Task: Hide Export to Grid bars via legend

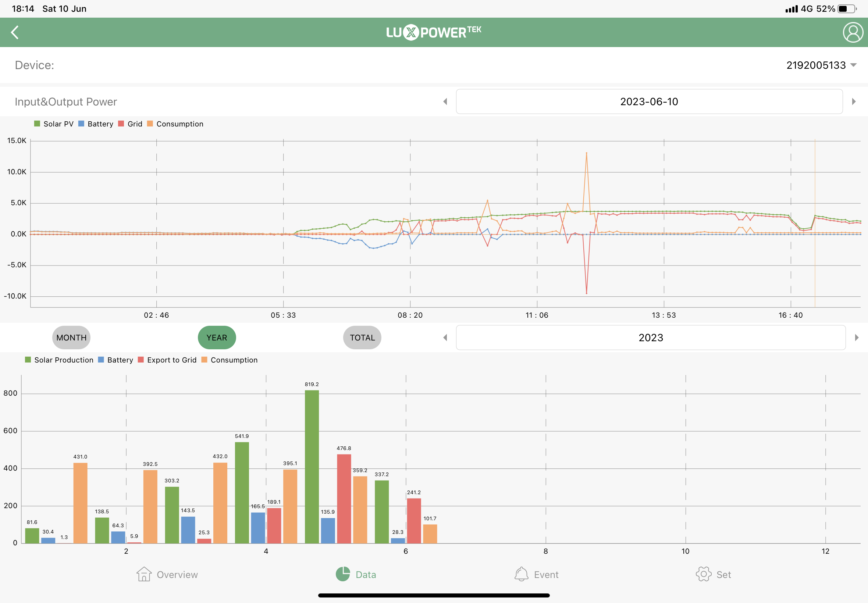Action: click(x=167, y=360)
